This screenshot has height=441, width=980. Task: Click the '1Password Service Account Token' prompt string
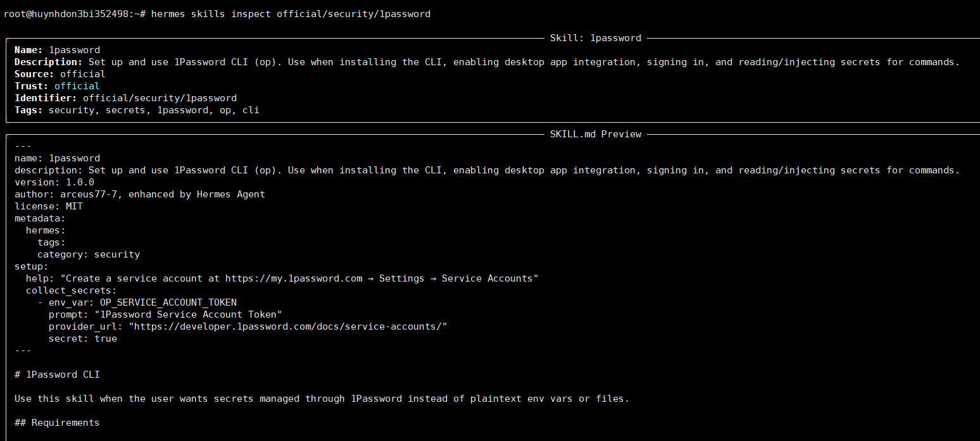click(188, 314)
